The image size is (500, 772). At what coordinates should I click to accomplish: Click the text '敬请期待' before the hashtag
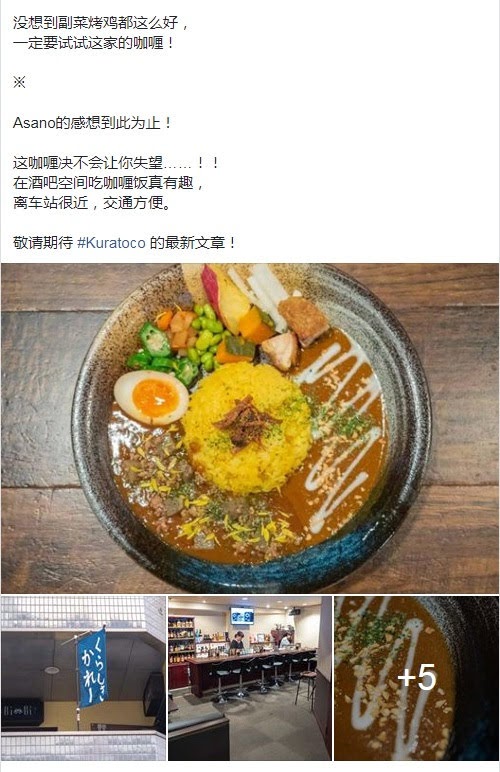click(x=43, y=243)
